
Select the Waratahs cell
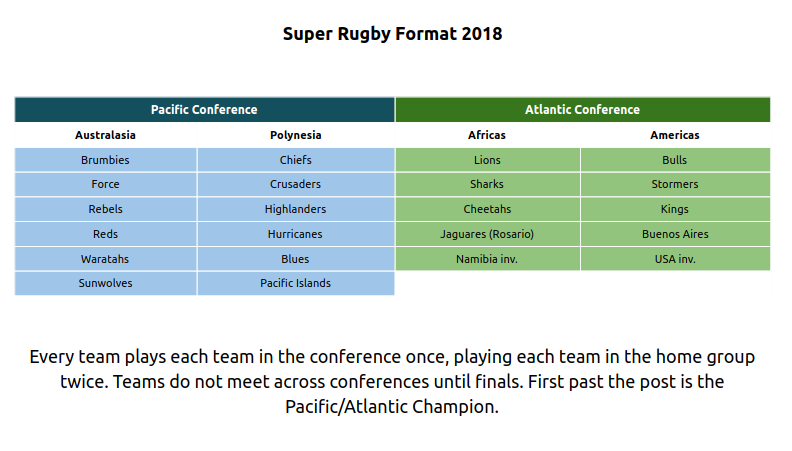106,259
